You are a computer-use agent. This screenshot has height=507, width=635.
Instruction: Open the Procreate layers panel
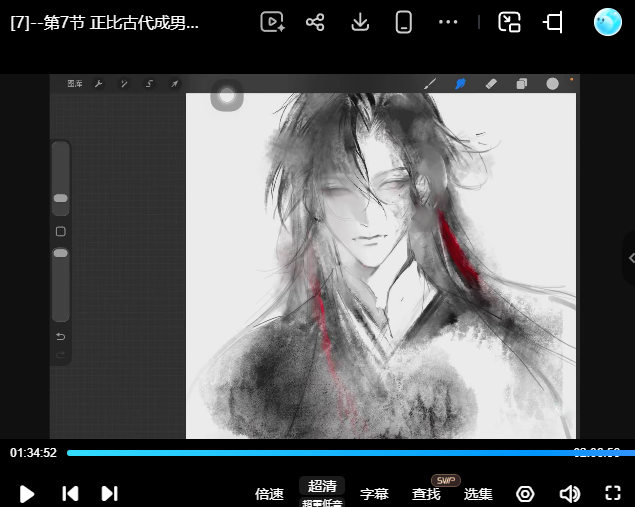click(x=522, y=84)
